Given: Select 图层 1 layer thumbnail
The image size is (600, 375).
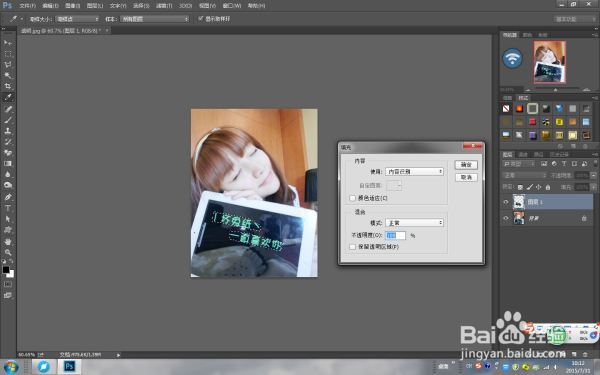Looking at the screenshot, I should click(x=518, y=202).
